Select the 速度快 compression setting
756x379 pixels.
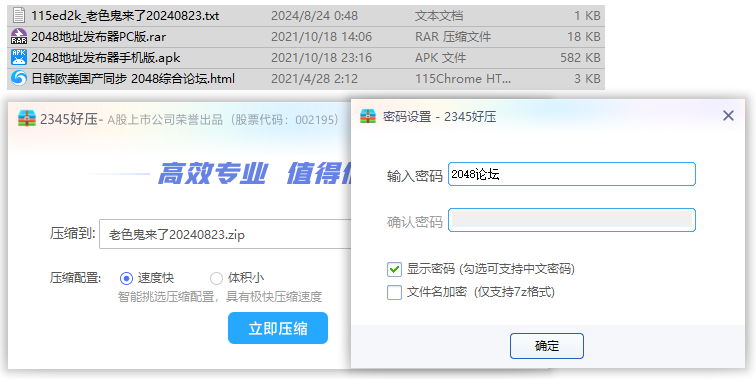click(x=126, y=278)
